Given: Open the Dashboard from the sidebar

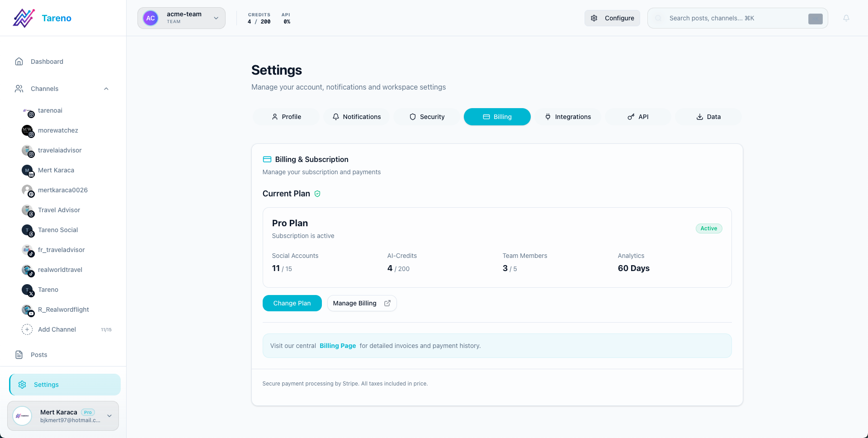Looking at the screenshot, I should point(47,61).
